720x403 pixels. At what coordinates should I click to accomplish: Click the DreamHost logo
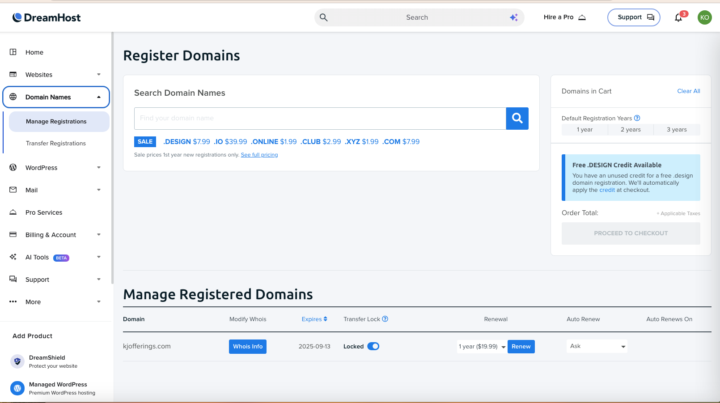tap(46, 17)
